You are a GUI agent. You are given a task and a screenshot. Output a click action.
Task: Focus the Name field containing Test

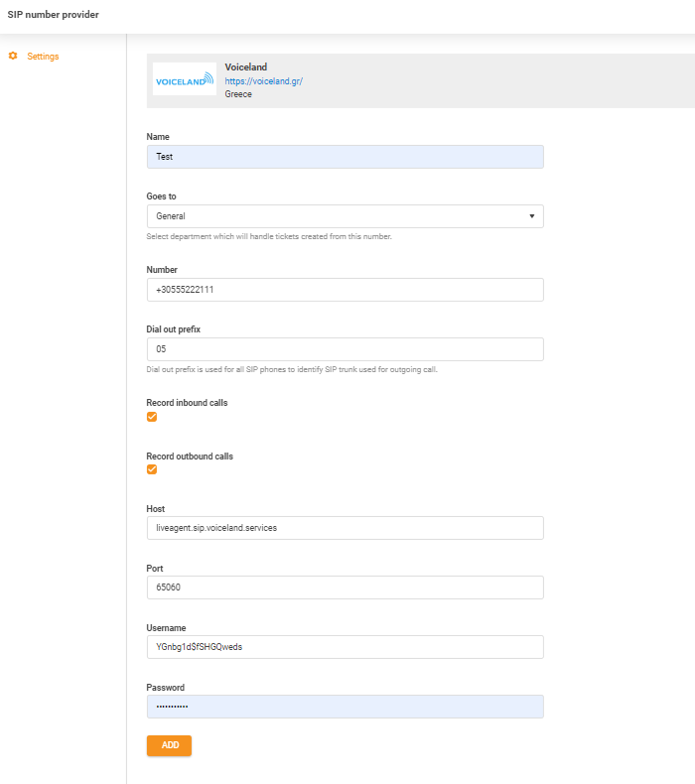point(345,157)
